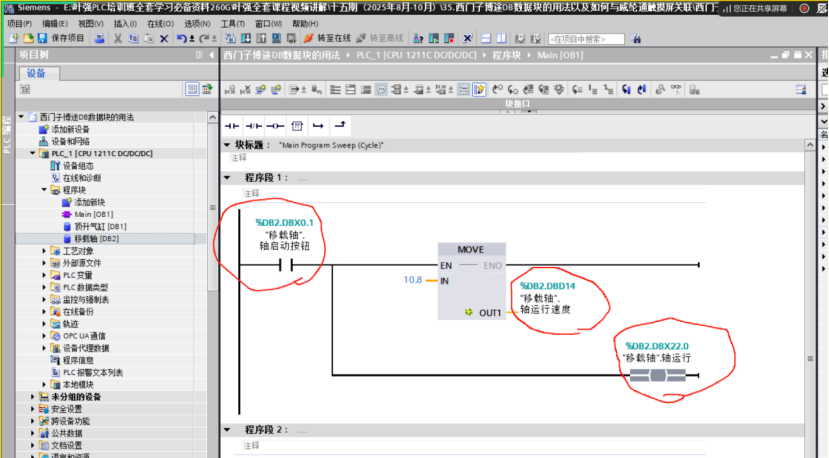Screen dimensions: 829x458
Task: Expand the 工艺对象 folder
Action: pos(44,251)
